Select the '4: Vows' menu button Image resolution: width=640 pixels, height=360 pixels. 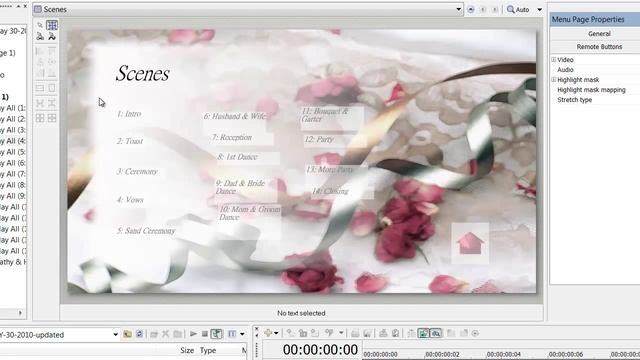[x=130, y=200]
